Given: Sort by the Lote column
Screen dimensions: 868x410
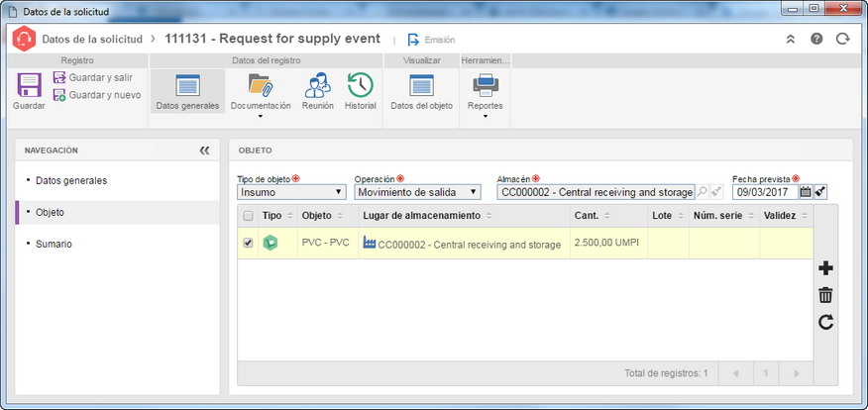Looking at the screenshot, I should point(668,216).
